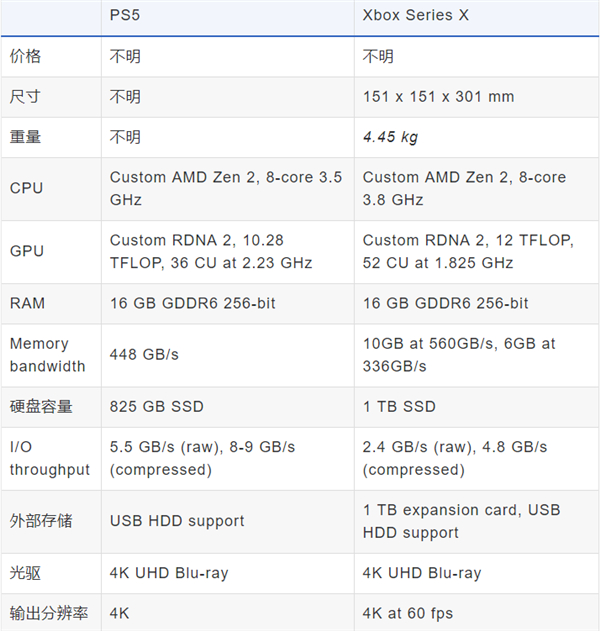Screen dimensions: 600x631
Task: Click the Xbox CPU 8-core 3.8 GHz cell
Action: (464, 188)
